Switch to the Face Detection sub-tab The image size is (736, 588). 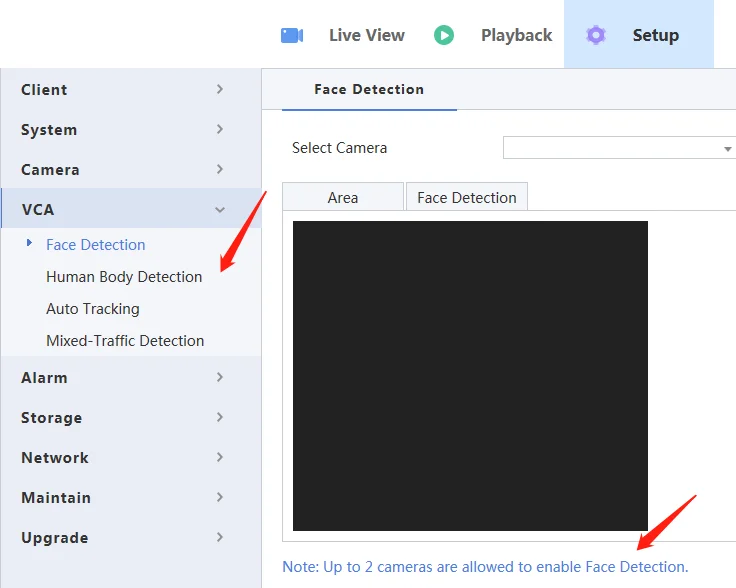point(467,197)
